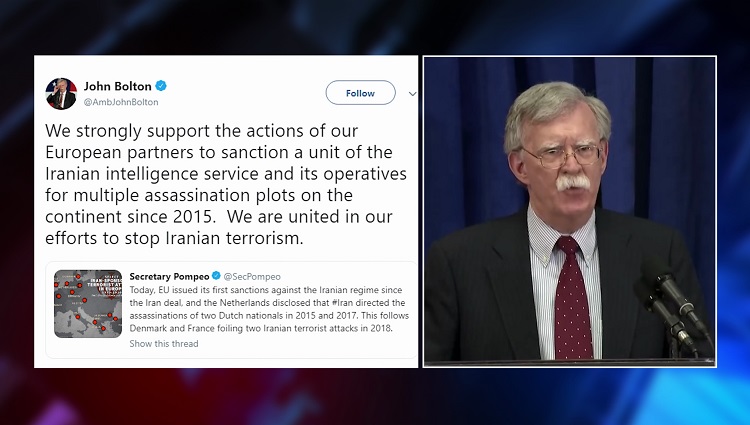This screenshot has width=750, height=425.
Task: Click the microphones in the video frame
Action: (x=673, y=308)
